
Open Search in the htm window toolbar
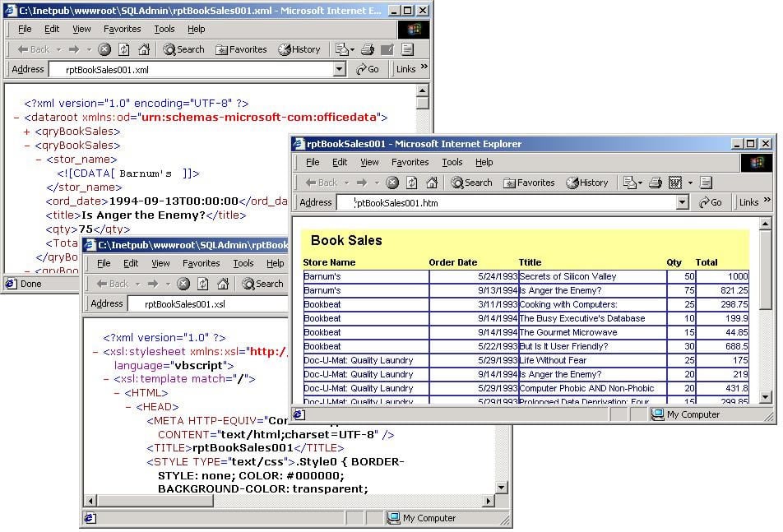[472, 183]
